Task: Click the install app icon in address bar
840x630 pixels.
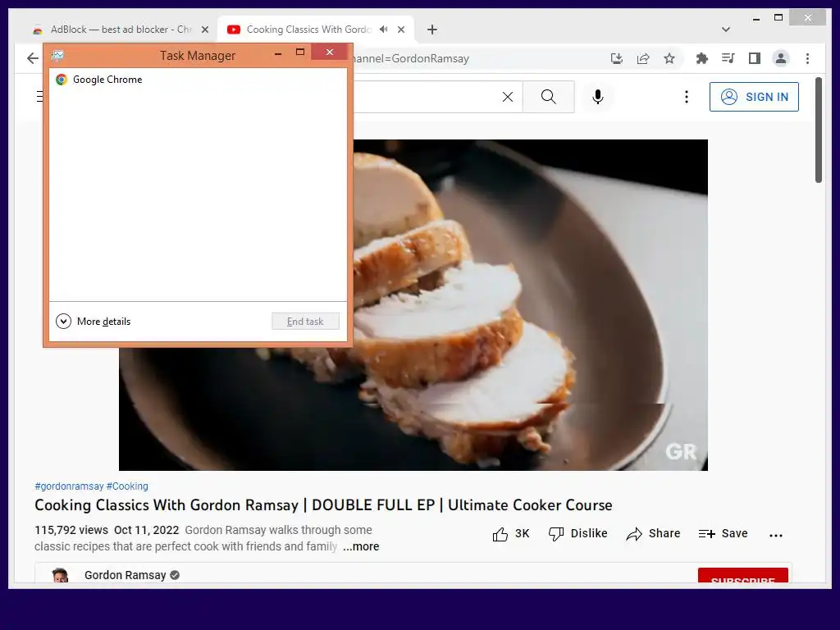Action: pyautogui.click(x=617, y=58)
